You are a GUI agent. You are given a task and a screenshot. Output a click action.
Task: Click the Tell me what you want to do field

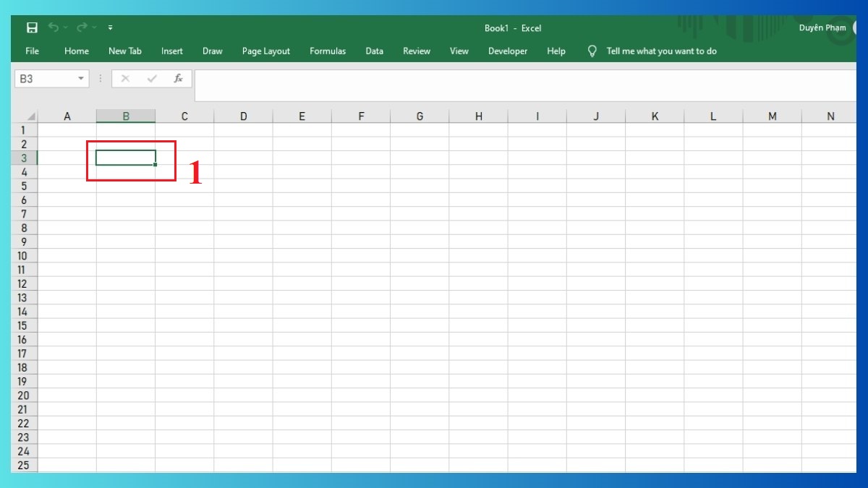pyautogui.click(x=662, y=51)
